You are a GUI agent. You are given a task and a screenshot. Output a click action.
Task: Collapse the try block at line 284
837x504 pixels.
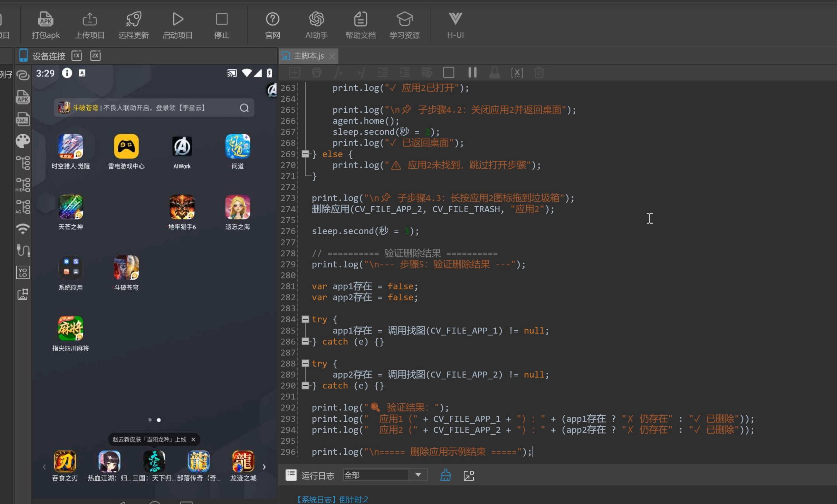tap(305, 319)
